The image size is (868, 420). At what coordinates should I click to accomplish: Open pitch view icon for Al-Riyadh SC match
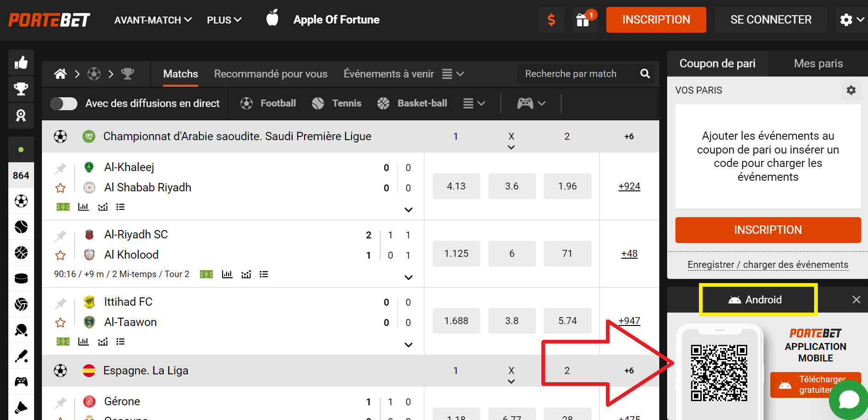206,274
